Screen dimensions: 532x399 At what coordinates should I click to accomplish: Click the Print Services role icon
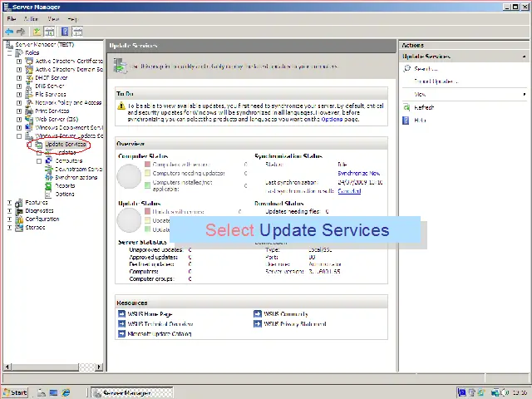tap(30, 111)
